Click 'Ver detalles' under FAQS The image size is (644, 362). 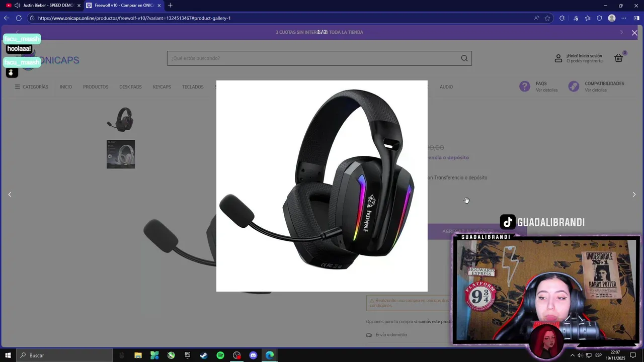click(547, 90)
